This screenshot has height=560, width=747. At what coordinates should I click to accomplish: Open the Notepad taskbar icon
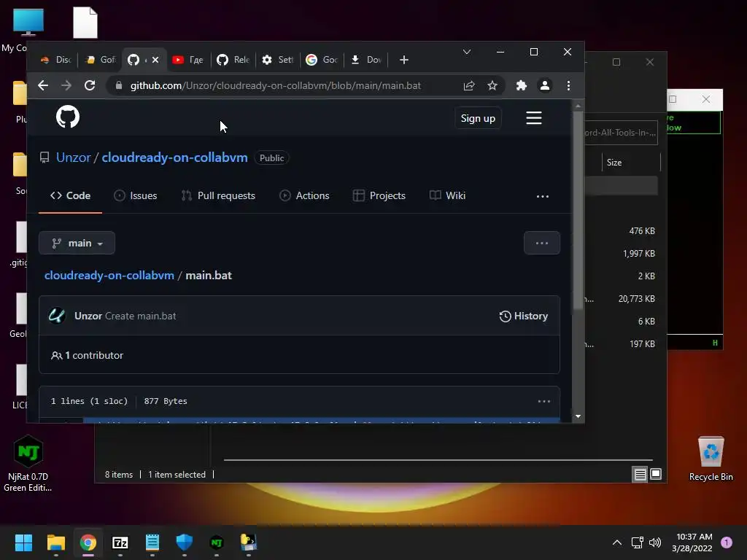152,542
